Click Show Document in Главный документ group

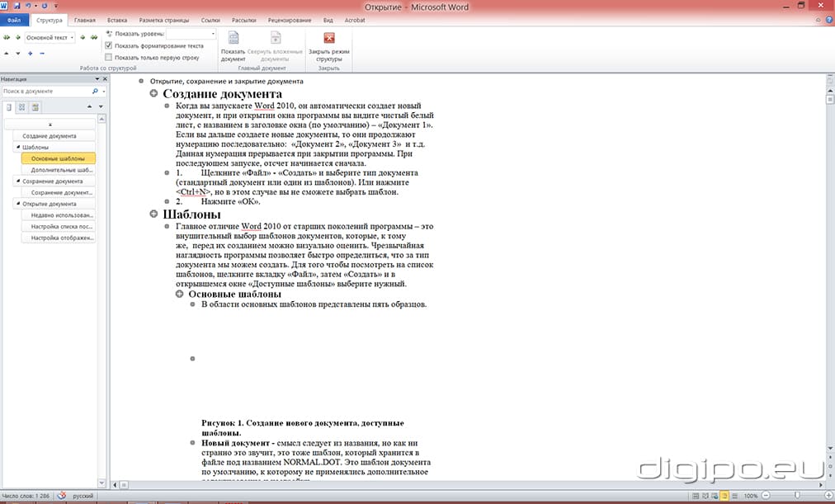(234, 49)
